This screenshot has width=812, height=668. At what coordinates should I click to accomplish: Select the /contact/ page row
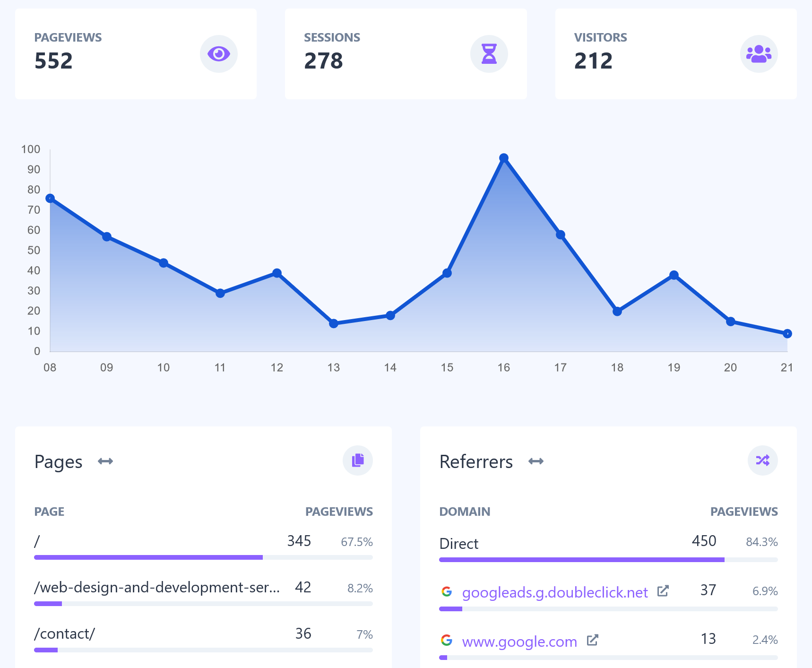tap(203, 639)
